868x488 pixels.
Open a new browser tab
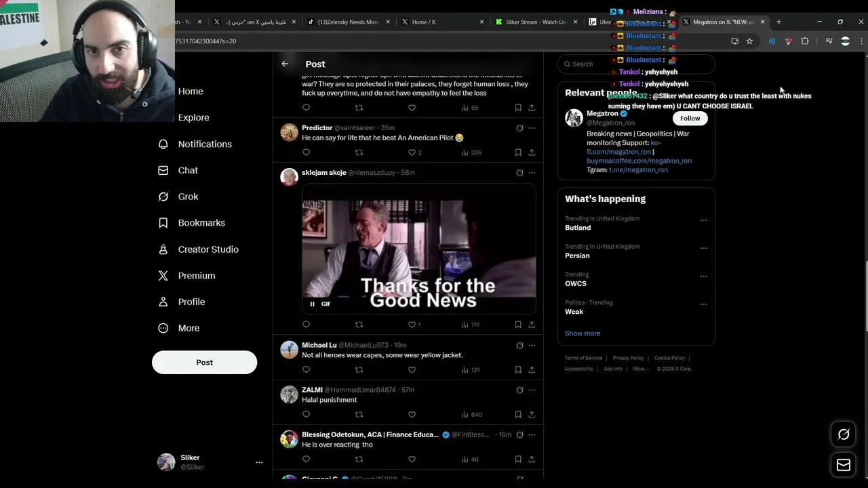(778, 22)
